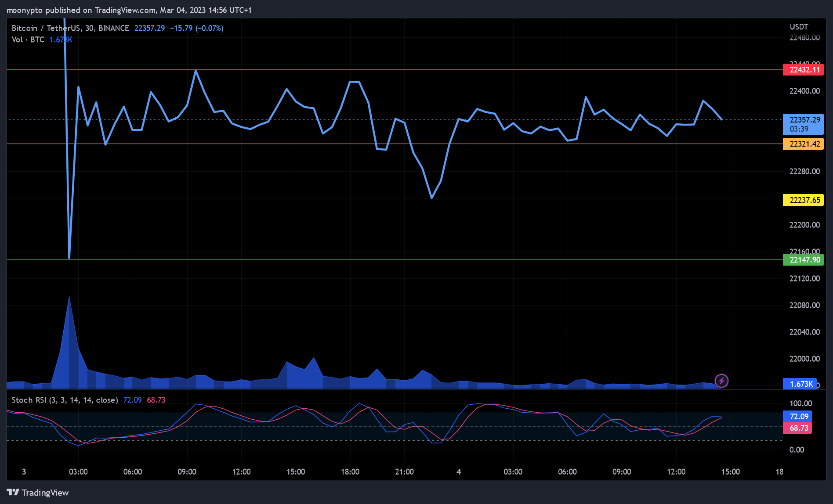Click the price change -15.79 (-0.07%) text
This screenshot has height=504, width=833.
tap(197, 28)
